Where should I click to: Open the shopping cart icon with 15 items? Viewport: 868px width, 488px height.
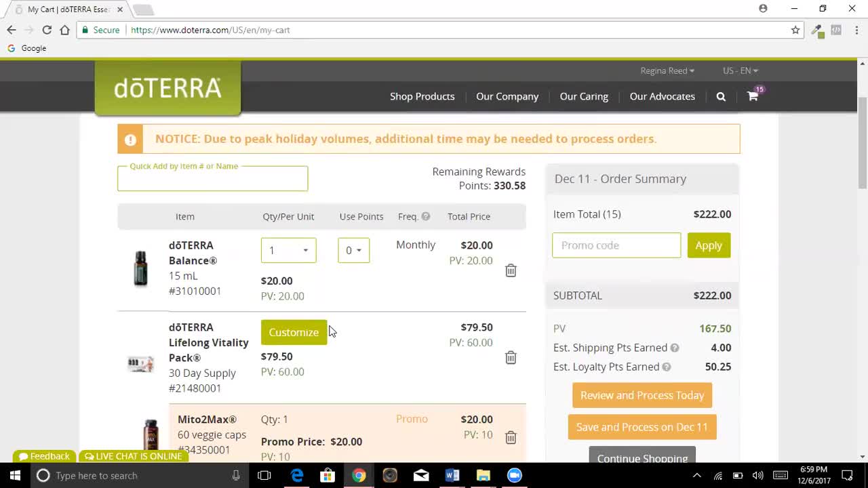pyautogui.click(x=754, y=95)
